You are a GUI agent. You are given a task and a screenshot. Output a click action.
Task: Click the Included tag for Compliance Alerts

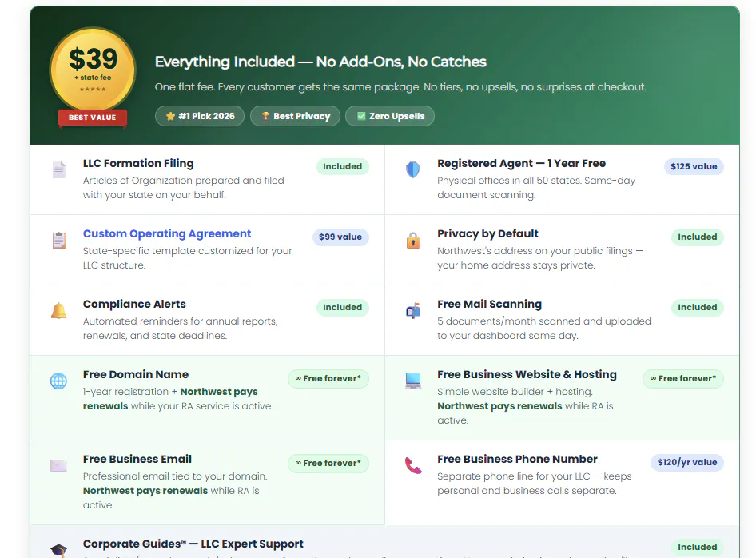[x=342, y=308]
